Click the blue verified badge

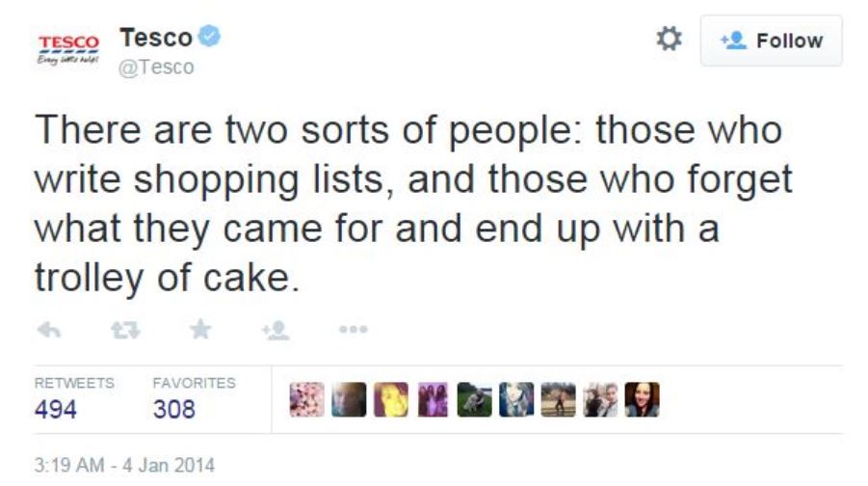[x=210, y=38]
